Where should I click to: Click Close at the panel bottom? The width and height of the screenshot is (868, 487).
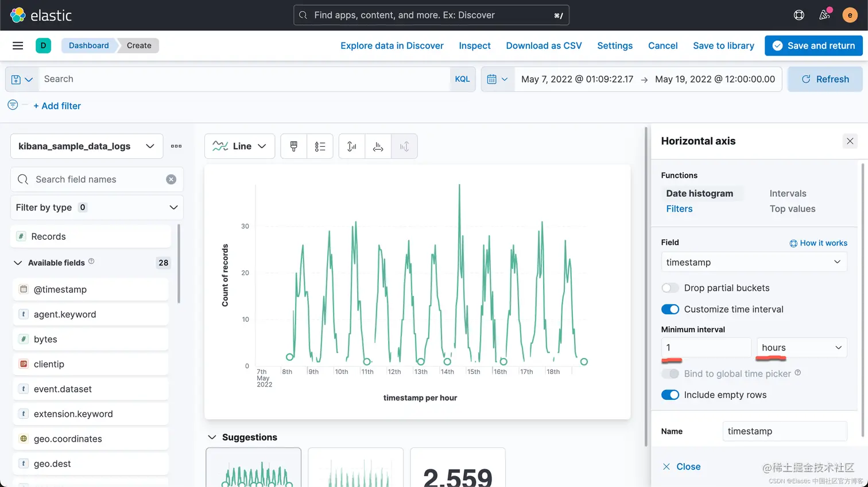[x=681, y=466]
